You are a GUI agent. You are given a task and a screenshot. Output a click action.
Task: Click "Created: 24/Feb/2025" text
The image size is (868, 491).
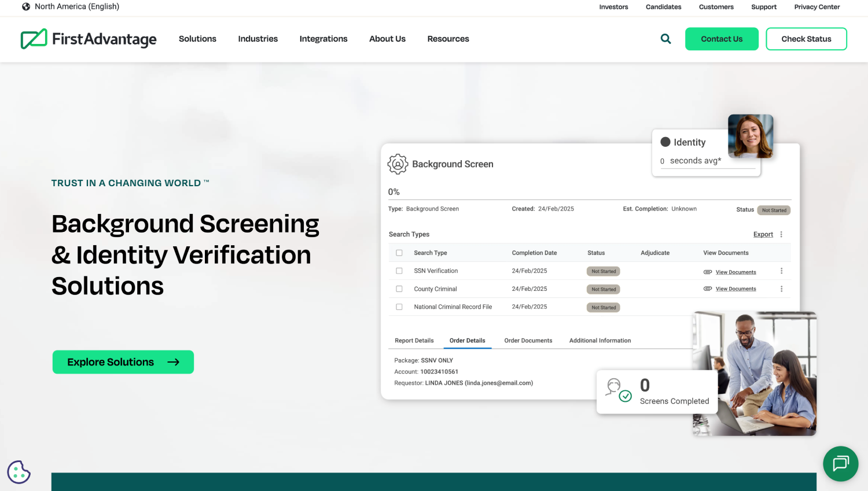tap(543, 209)
